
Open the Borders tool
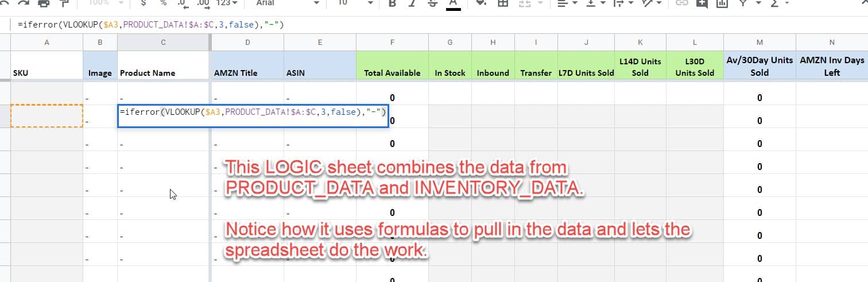503,3
